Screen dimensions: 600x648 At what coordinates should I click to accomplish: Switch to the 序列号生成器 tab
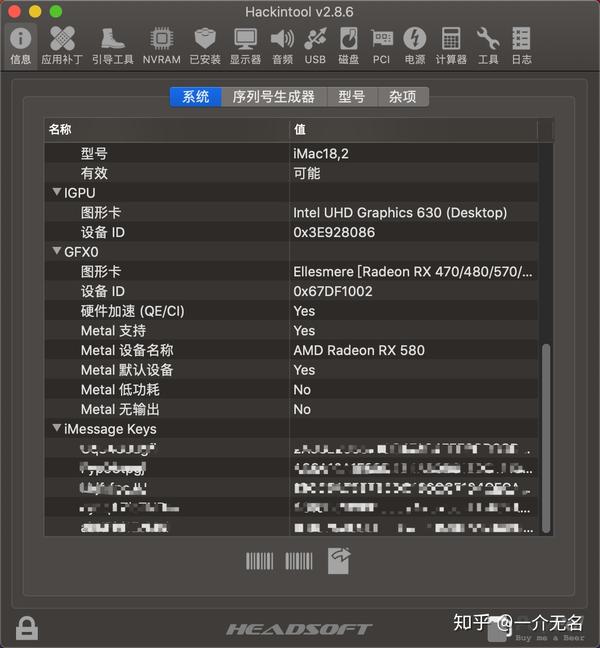click(274, 97)
